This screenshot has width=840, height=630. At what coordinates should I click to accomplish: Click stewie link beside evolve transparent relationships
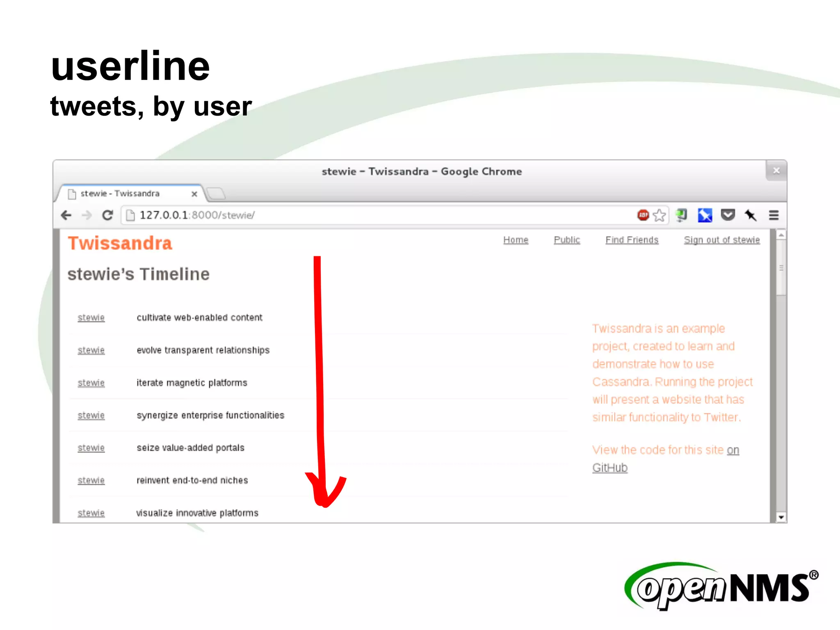pos(91,350)
